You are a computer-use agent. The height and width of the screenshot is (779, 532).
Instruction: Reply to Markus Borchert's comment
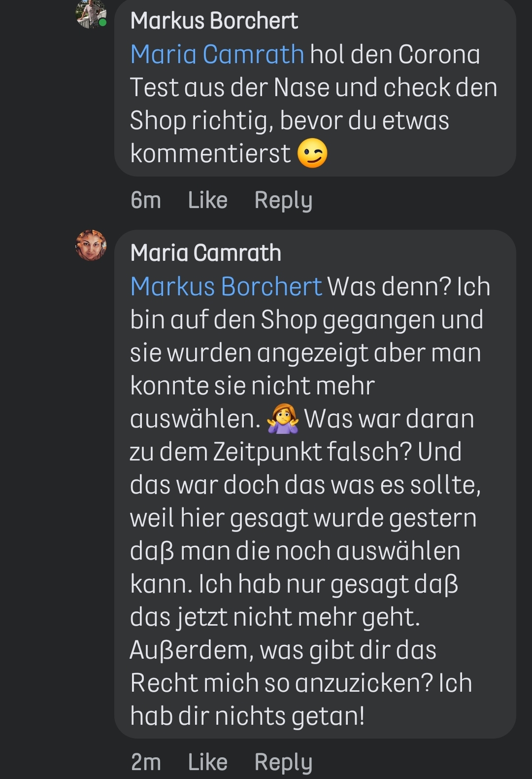click(283, 200)
